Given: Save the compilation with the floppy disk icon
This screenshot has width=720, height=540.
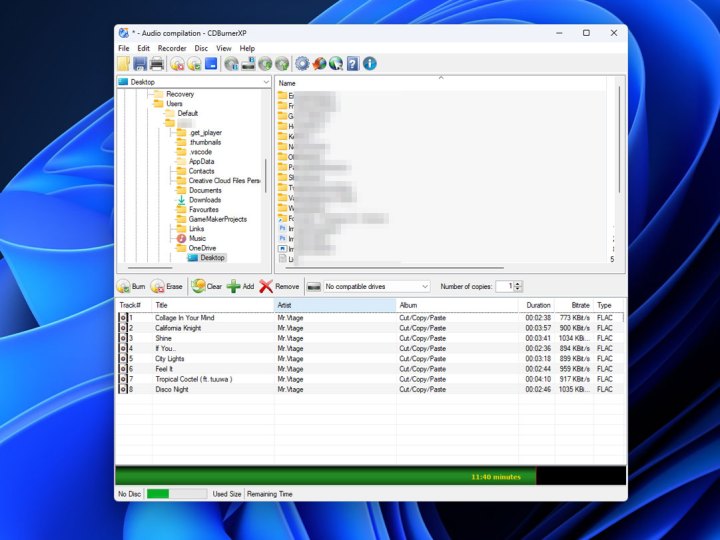Looking at the screenshot, I should click(140, 63).
